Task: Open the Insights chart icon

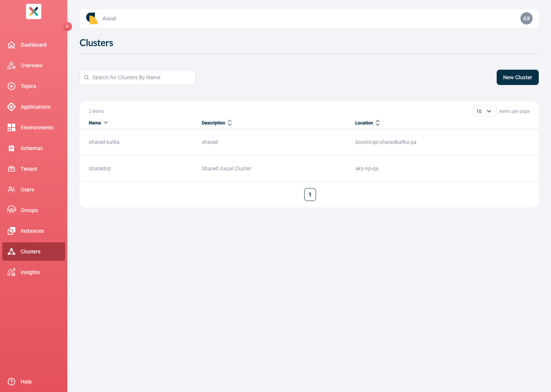Action: [x=11, y=272]
